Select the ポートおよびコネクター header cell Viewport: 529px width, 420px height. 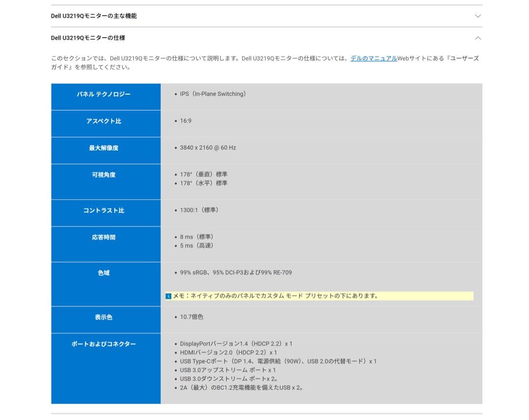pos(105,344)
